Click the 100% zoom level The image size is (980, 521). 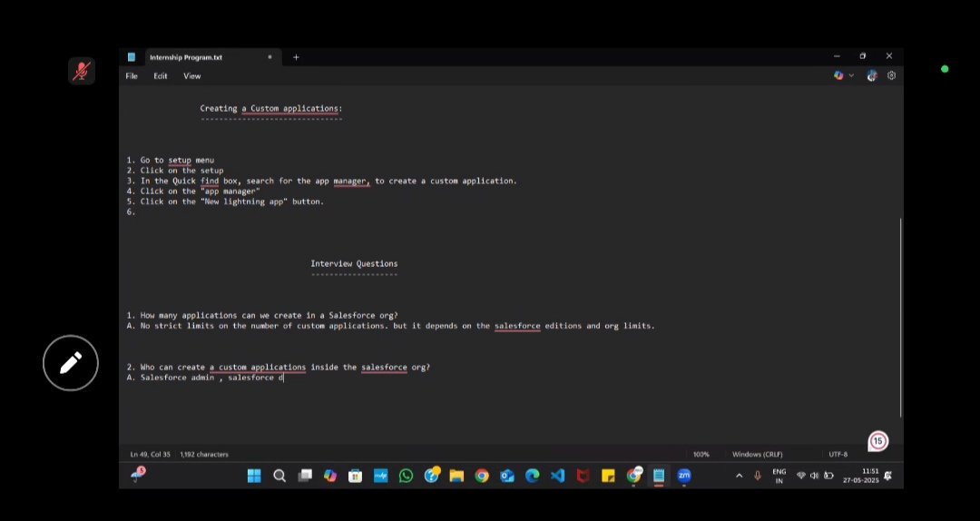pos(701,454)
